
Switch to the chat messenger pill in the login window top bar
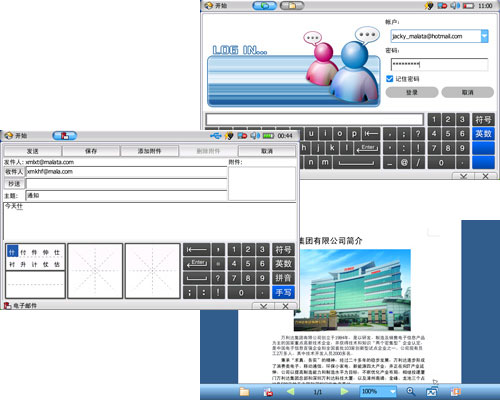[264, 5]
